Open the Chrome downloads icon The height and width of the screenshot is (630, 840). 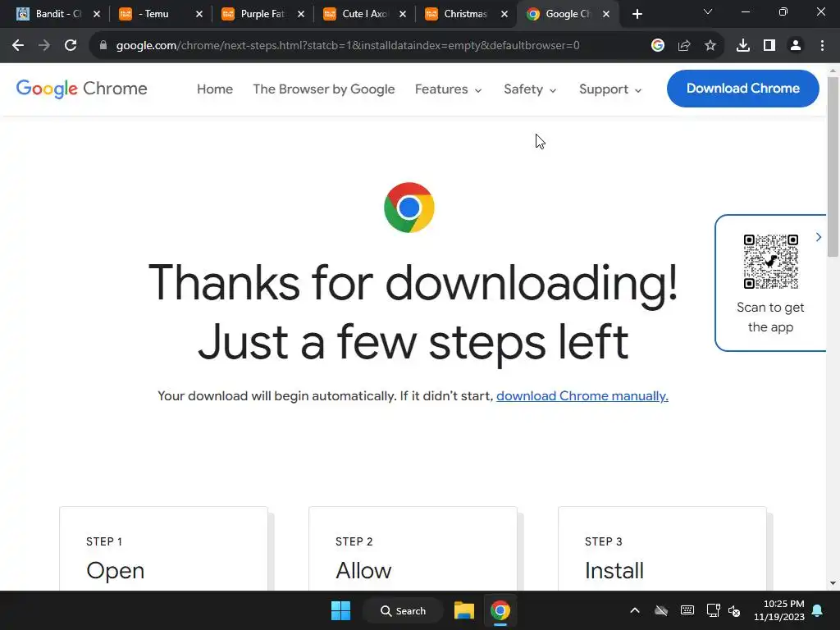(743, 46)
